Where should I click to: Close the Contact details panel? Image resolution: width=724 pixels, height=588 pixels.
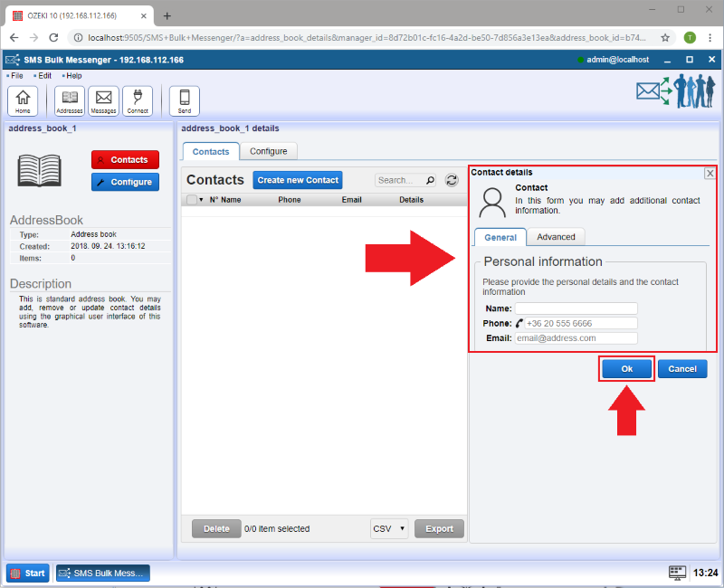pyautogui.click(x=710, y=173)
